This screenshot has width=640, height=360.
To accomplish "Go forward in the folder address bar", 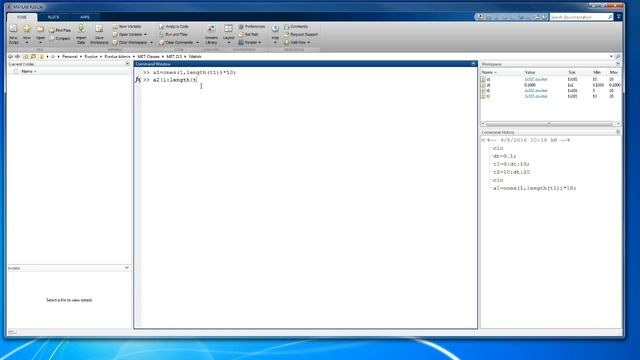I will pos(18,56).
